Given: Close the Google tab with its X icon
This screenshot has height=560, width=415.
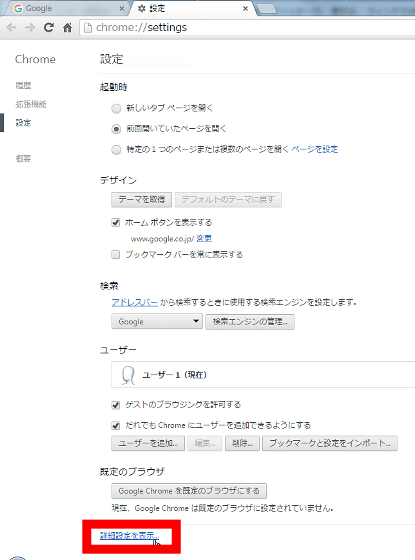Looking at the screenshot, I should pos(121,9).
